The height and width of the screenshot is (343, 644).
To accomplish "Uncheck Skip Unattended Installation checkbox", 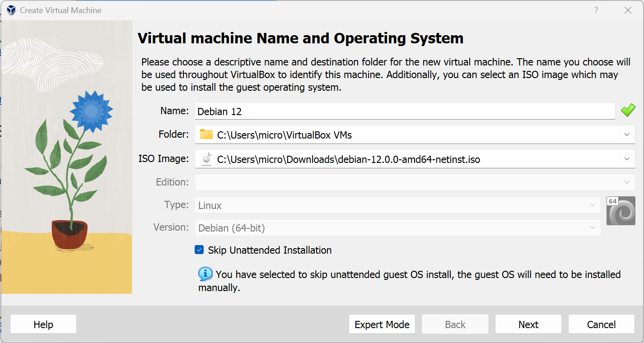I will pos(199,250).
